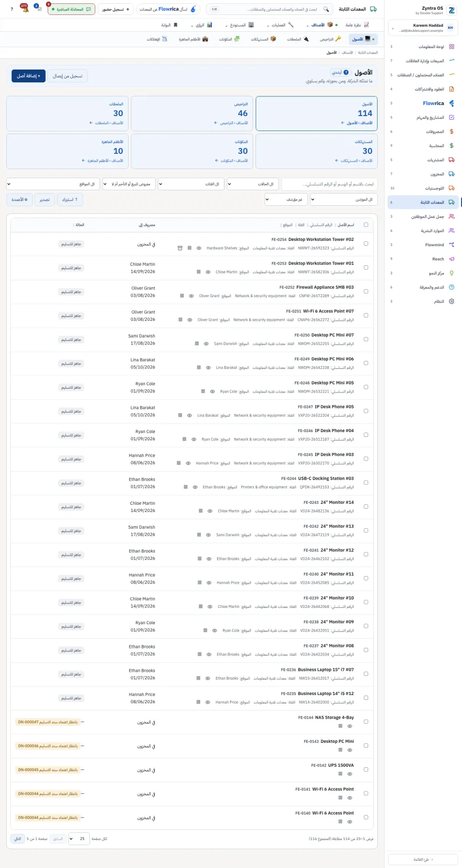
Task: Check the row FE-0244 USB-C Docking Station #03
Action: [x=366, y=483]
